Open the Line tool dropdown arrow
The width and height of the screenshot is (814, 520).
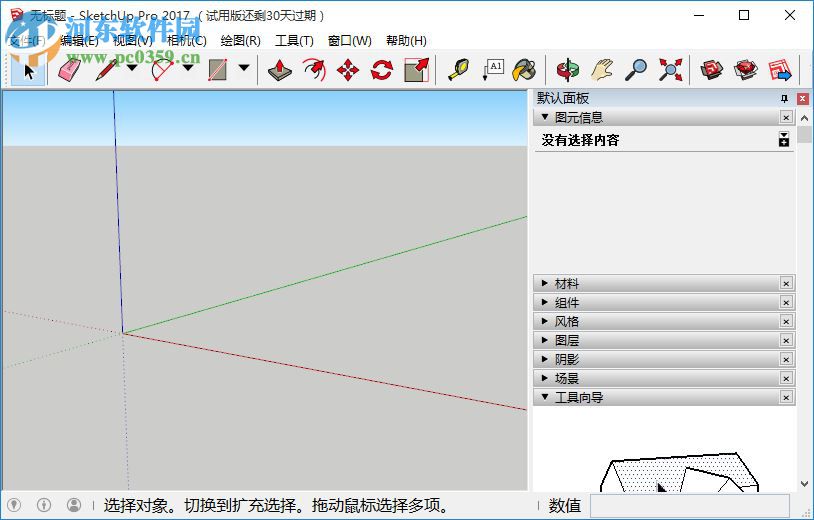point(132,68)
